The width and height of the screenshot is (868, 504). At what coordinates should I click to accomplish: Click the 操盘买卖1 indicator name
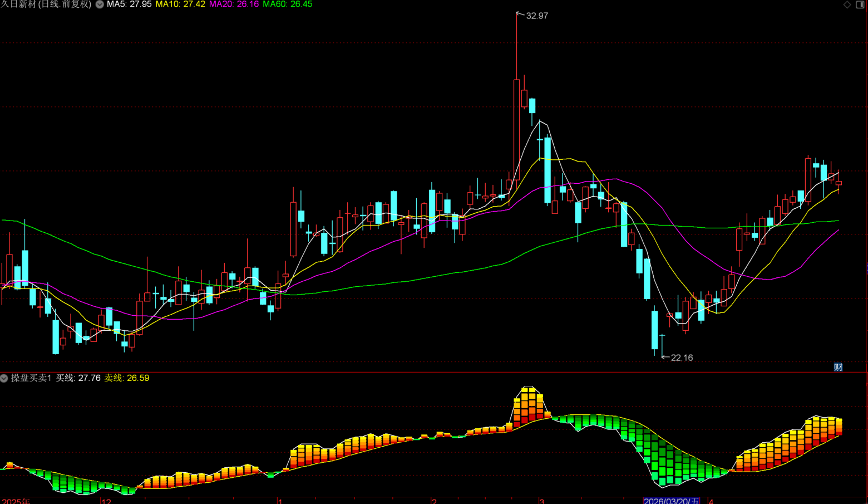(31, 378)
